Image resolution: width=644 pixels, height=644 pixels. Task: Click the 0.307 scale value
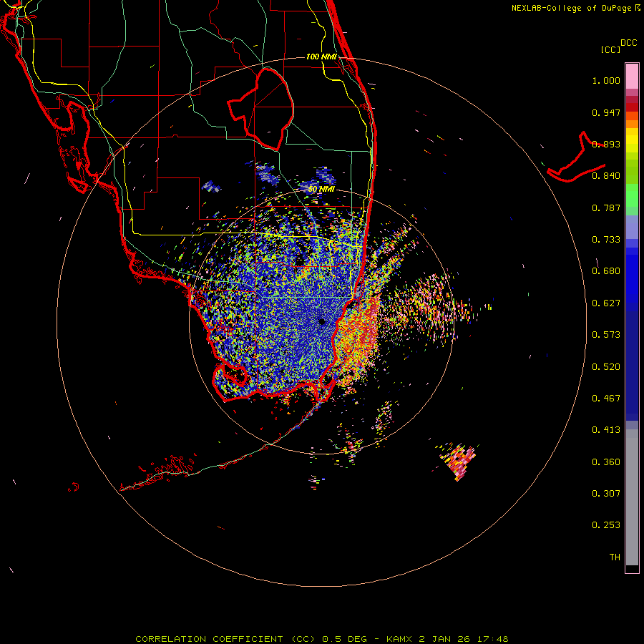[606, 494]
